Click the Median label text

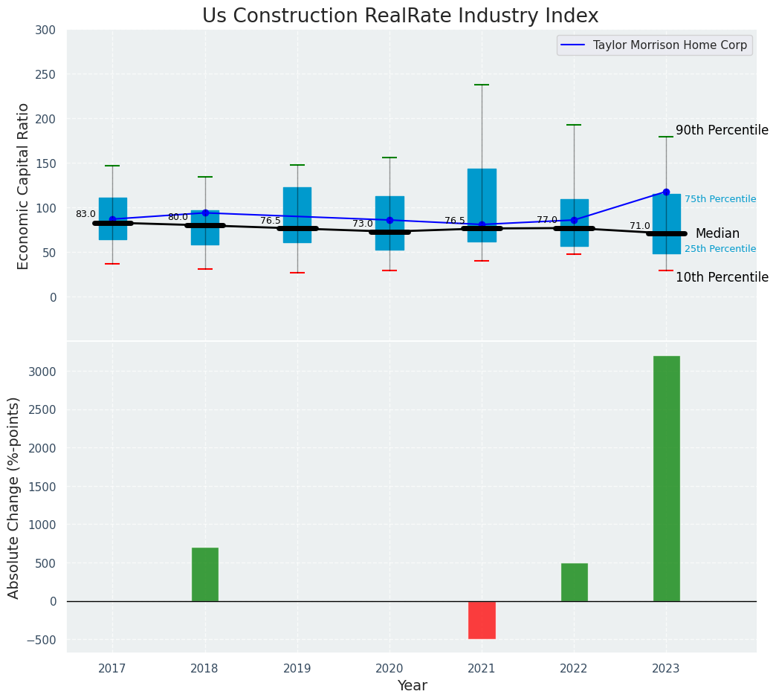(x=717, y=233)
